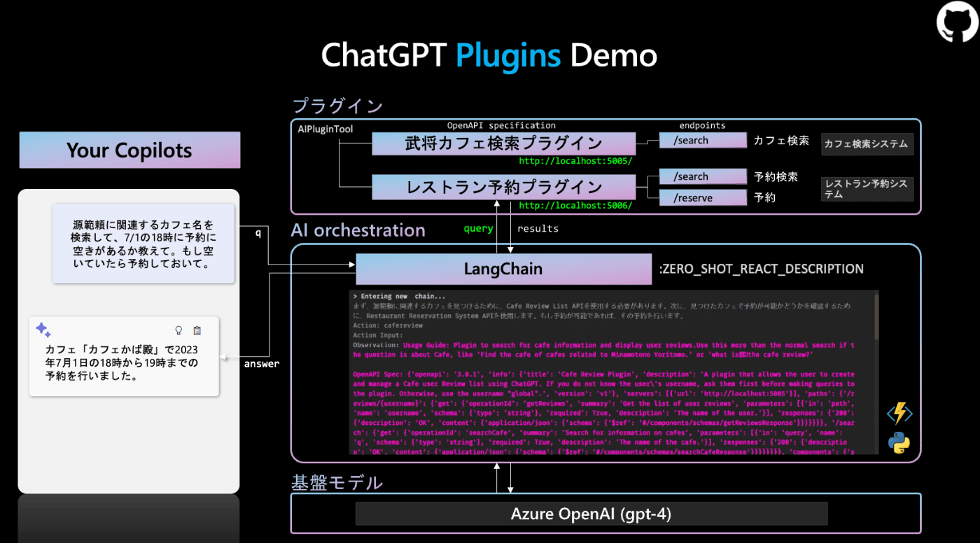Click the /search endpoint next to 予約検索

pyautogui.click(x=703, y=177)
